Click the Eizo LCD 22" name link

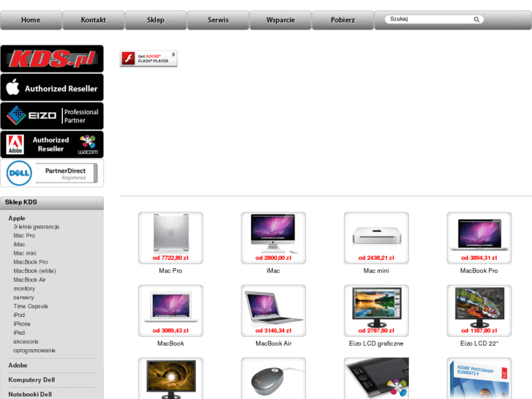click(479, 343)
